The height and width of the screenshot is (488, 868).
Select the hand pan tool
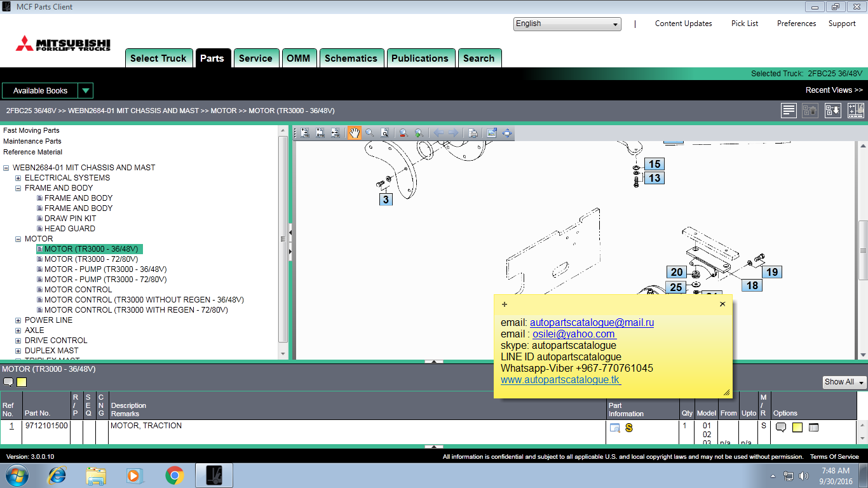tap(354, 133)
